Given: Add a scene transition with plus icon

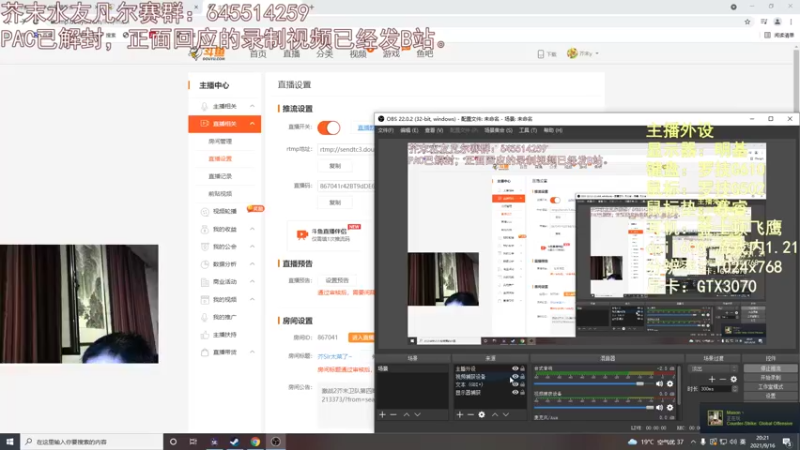Looking at the screenshot, I should tap(712, 379).
